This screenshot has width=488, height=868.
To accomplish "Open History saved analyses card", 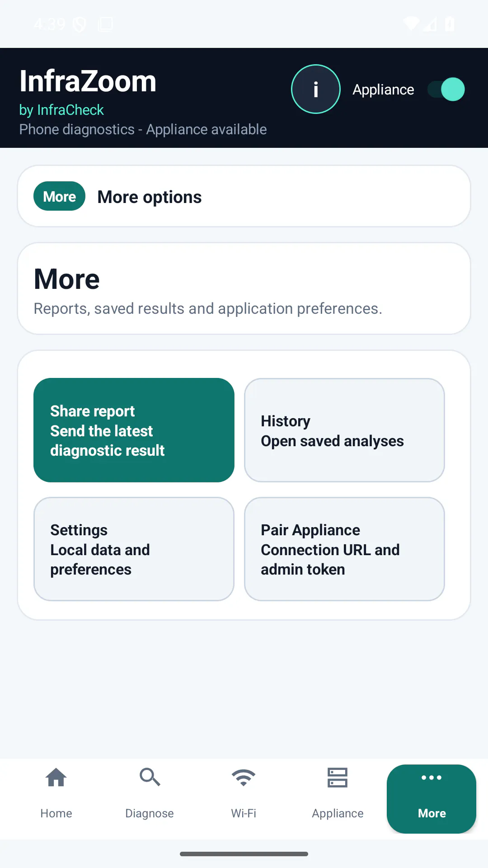I will pos(344,430).
